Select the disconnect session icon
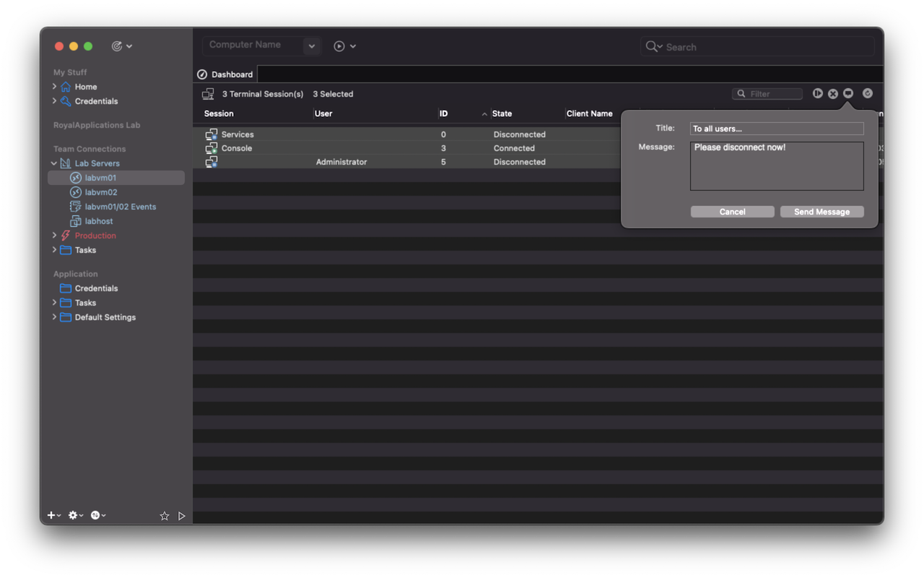Image resolution: width=924 pixels, height=578 pixels. 833,93
